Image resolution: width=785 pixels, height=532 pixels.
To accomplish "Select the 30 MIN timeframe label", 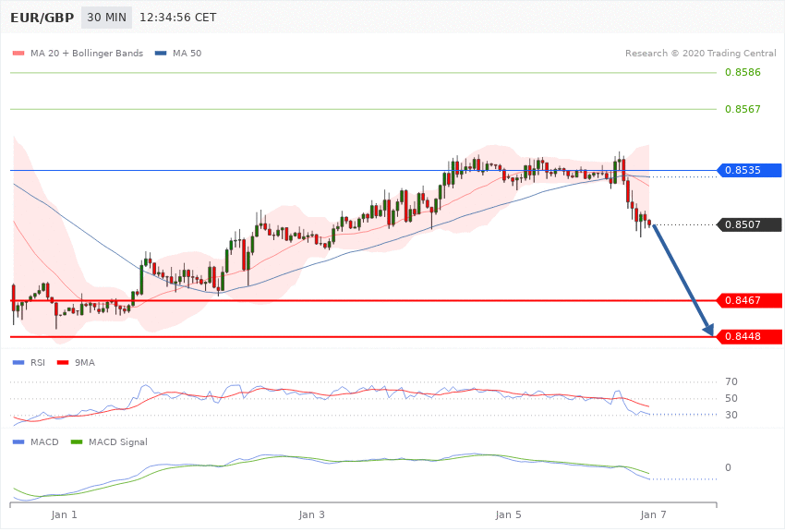I will tap(106, 18).
